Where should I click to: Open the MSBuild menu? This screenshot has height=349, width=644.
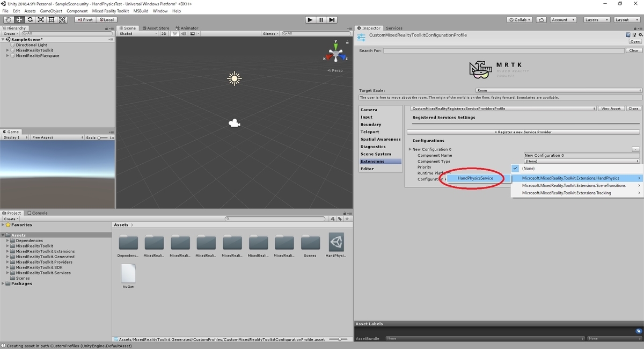point(141,11)
